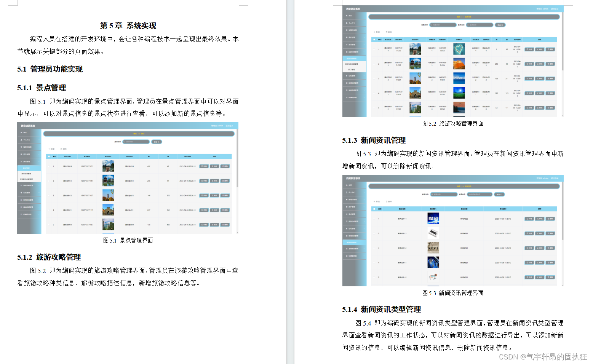Open the 新闻类型 dropdown in figure 5.3
The width and height of the screenshot is (593, 364).
[480, 194]
